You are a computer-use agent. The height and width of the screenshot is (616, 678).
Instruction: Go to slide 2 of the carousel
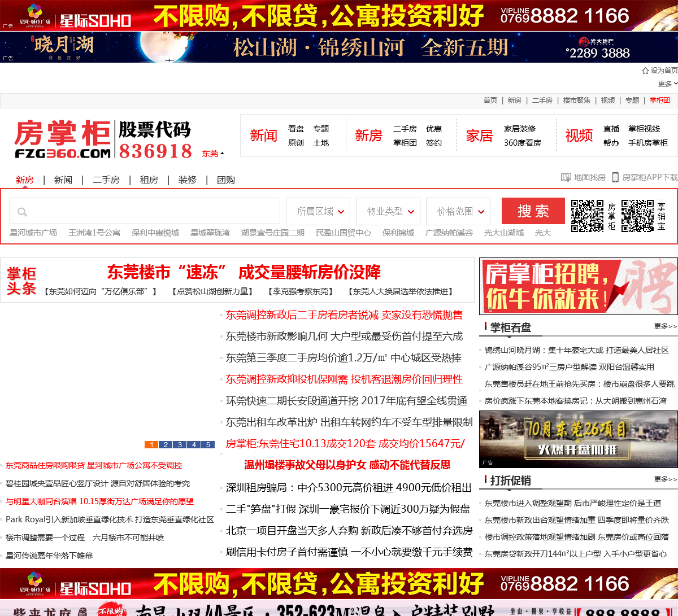pyautogui.click(x=166, y=445)
